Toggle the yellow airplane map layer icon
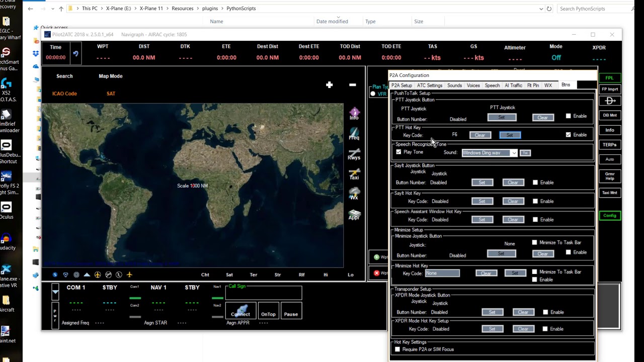 (x=129, y=275)
